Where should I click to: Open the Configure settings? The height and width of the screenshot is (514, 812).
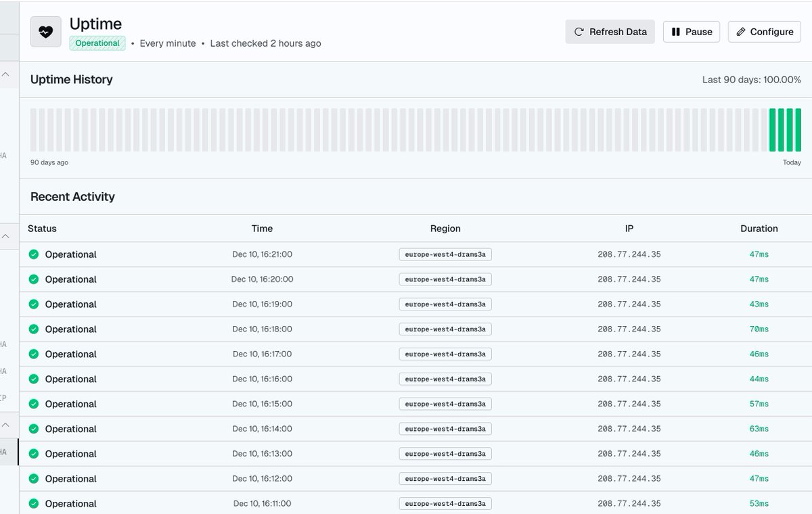pos(765,32)
